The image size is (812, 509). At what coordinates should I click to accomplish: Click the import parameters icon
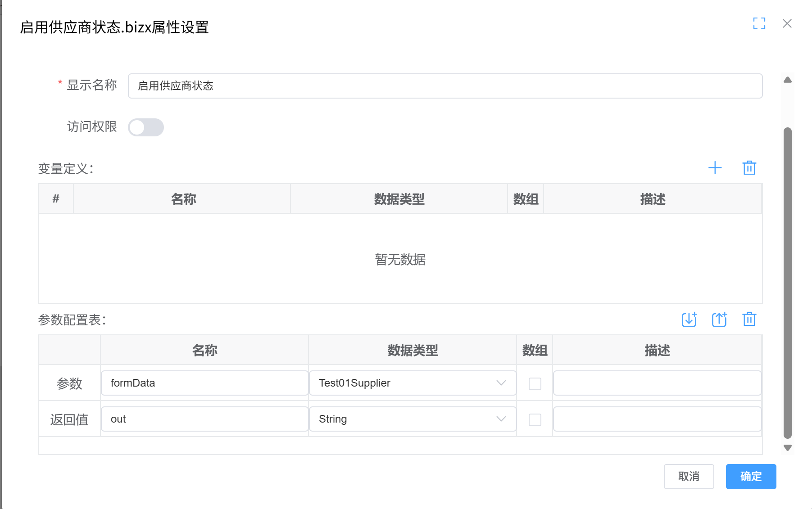tap(689, 320)
